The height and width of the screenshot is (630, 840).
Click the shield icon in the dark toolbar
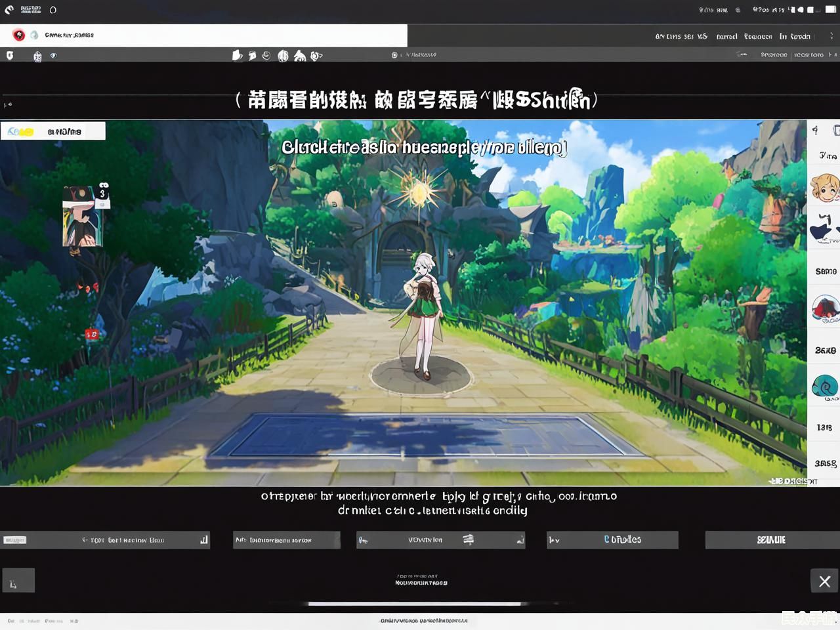(x=10, y=56)
